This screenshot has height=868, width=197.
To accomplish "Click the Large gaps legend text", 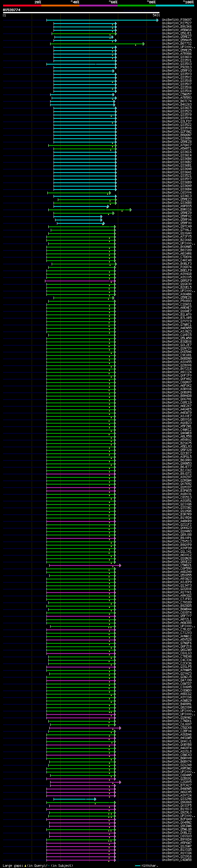I will [x=38, y=866].
